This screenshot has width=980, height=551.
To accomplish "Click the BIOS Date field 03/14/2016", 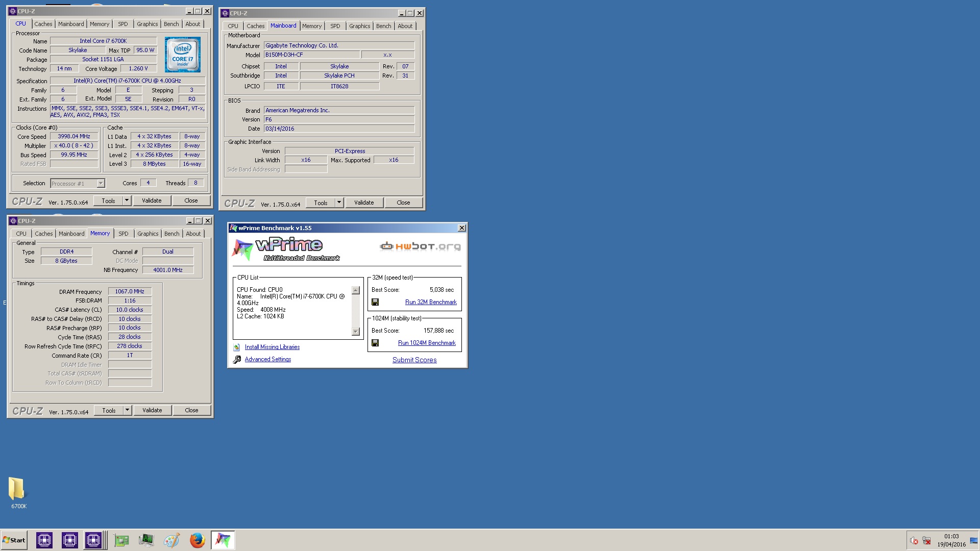I will tap(339, 129).
